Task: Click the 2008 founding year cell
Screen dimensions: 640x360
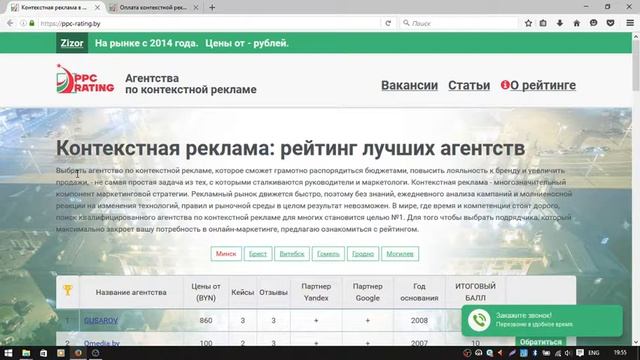Action: [419, 320]
